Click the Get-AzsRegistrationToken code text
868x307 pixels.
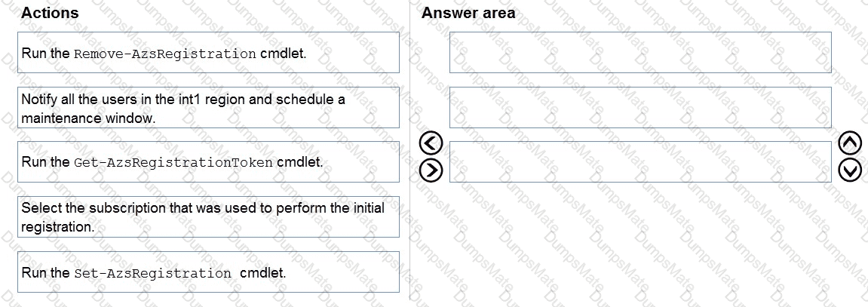[173, 163]
